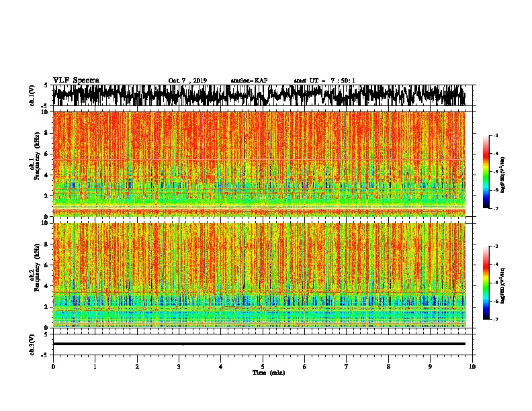Click the '-3' value on lower colorbar
532x411 pixels.
click(495, 246)
